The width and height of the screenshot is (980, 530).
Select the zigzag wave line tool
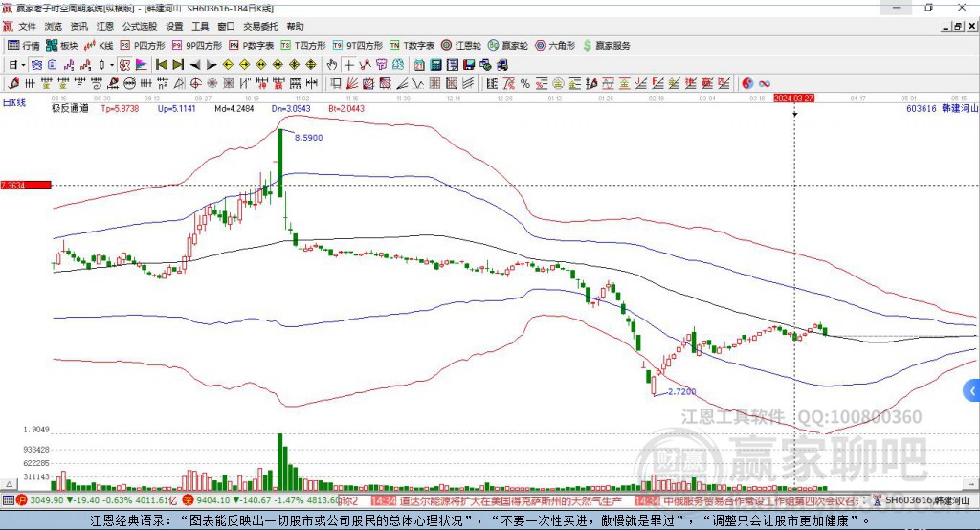pos(418,84)
